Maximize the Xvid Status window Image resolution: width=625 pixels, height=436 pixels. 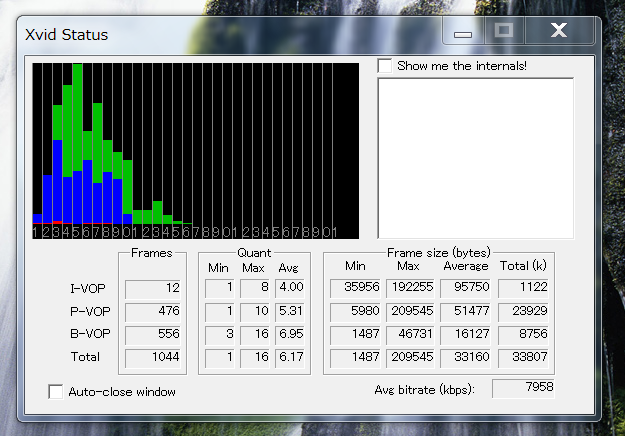point(504,31)
